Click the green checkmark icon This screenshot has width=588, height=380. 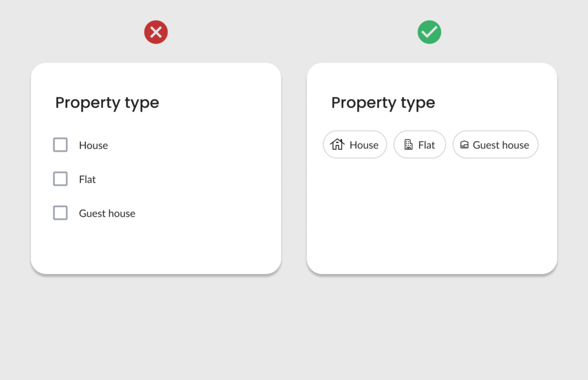pyautogui.click(x=429, y=32)
